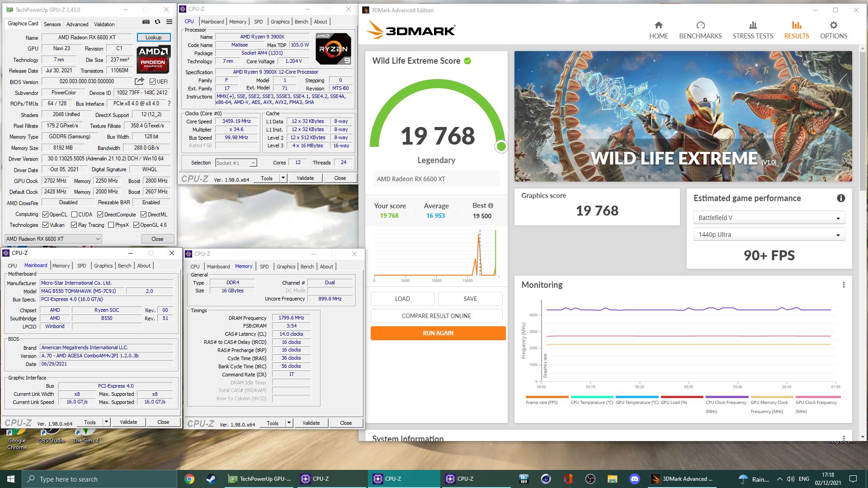Open SPD tab in top CPU-Z window
Viewport: 868px width, 488px height.
[x=259, y=22]
